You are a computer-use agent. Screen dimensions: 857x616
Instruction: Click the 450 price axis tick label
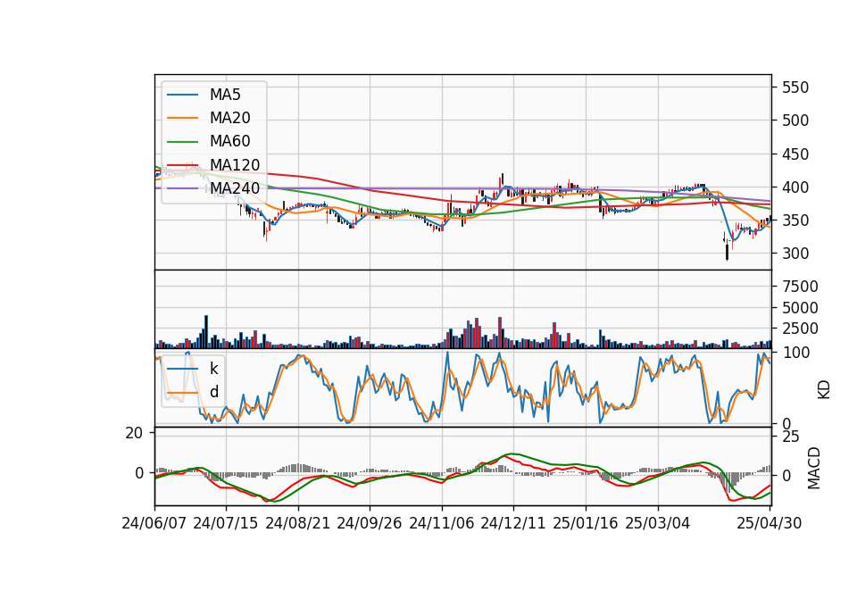pos(795,154)
